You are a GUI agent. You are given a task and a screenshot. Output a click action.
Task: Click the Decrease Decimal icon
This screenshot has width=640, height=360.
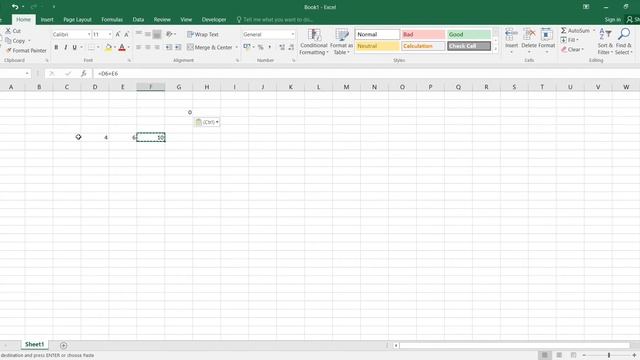tap(291, 47)
